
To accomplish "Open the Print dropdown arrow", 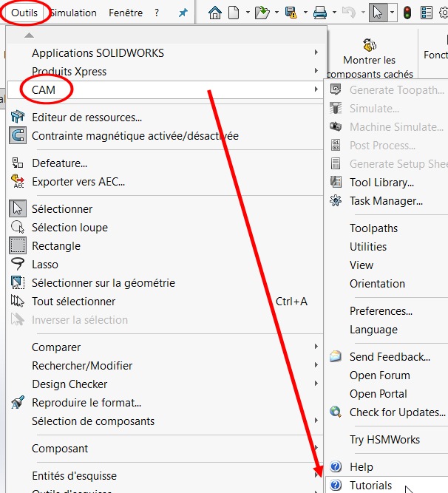I will point(334,13).
